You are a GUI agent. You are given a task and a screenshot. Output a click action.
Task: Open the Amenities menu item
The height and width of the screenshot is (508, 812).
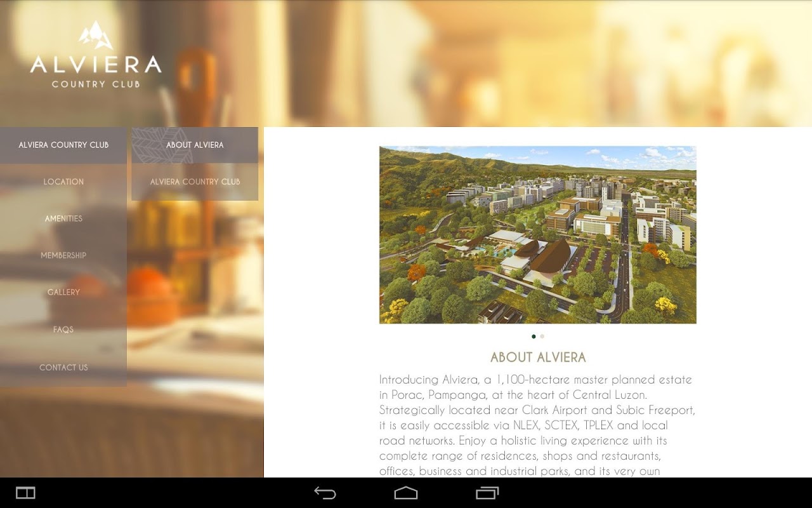coord(63,218)
